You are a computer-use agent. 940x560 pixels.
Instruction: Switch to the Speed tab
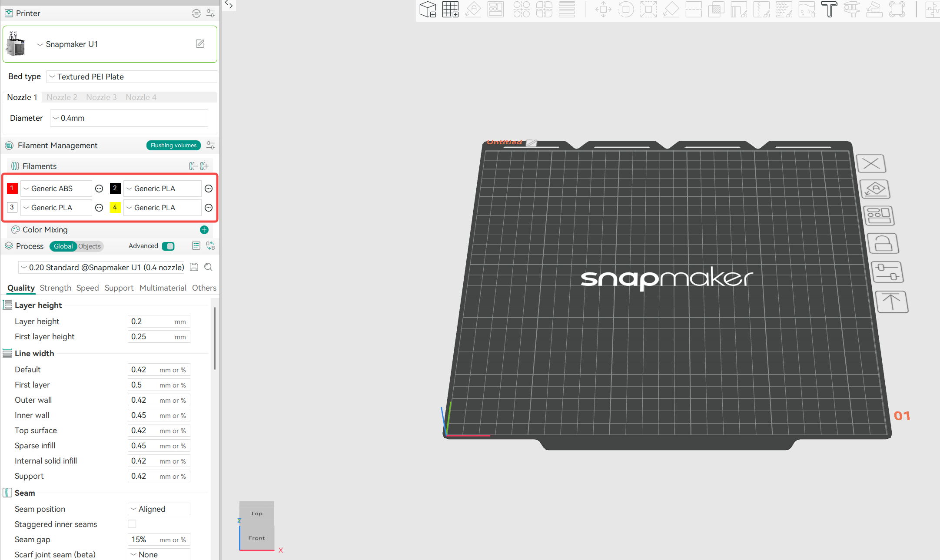pos(88,288)
